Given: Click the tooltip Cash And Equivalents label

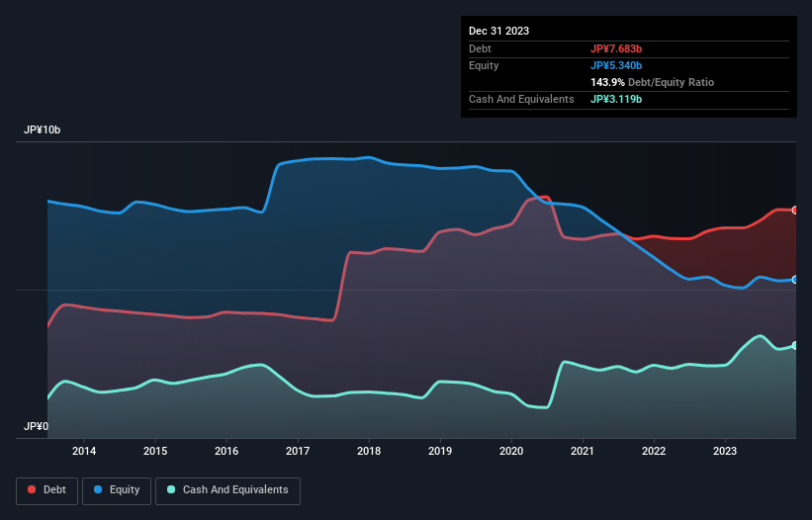Looking at the screenshot, I should click(x=521, y=99).
